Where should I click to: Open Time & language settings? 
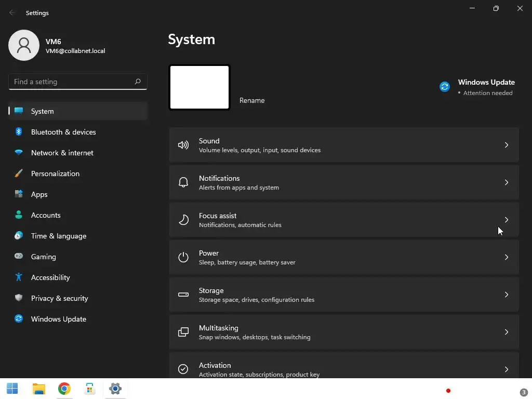pyautogui.click(x=78, y=236)
